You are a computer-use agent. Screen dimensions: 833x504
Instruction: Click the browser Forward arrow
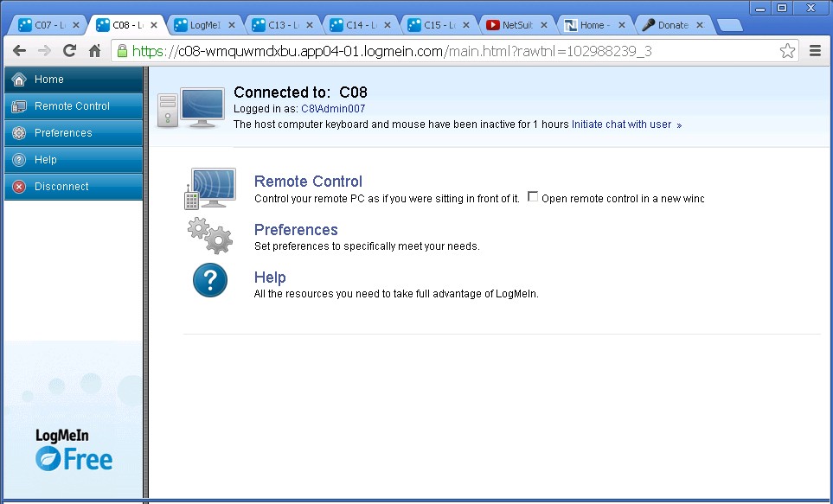[44, 51]
